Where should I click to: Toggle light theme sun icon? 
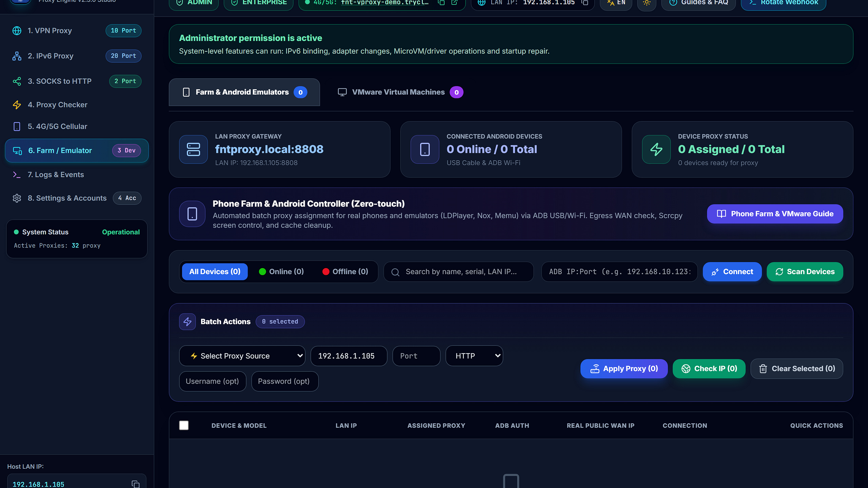(x=647, y=3)
